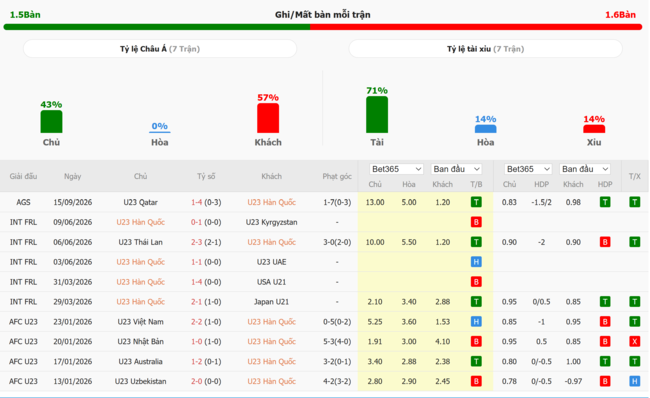Click the Phạt góc column header
This screenshot has width=650, height=398.
(x=337, y=176)
